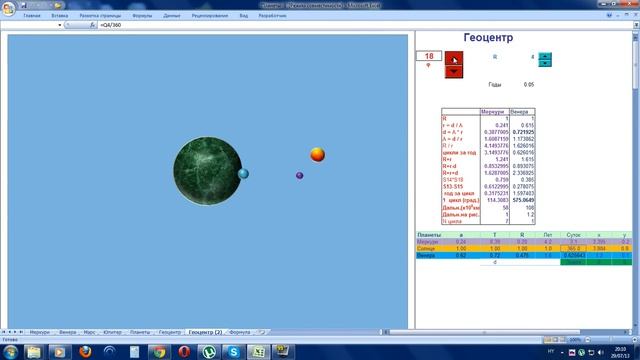Open the Вид ribbon tab
This screenshot has width=640, height=360.
click(244, 16)
